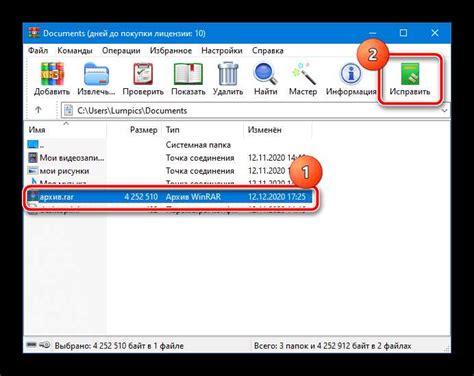Show archive Информация info icon
The height and width of the screenshot is (376, 474).
tap(351, 74)
